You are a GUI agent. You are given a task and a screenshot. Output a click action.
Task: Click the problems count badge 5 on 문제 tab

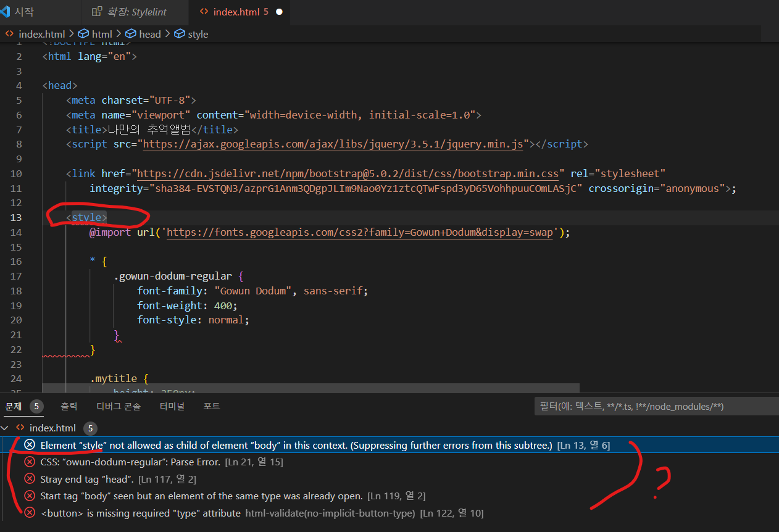36,406
